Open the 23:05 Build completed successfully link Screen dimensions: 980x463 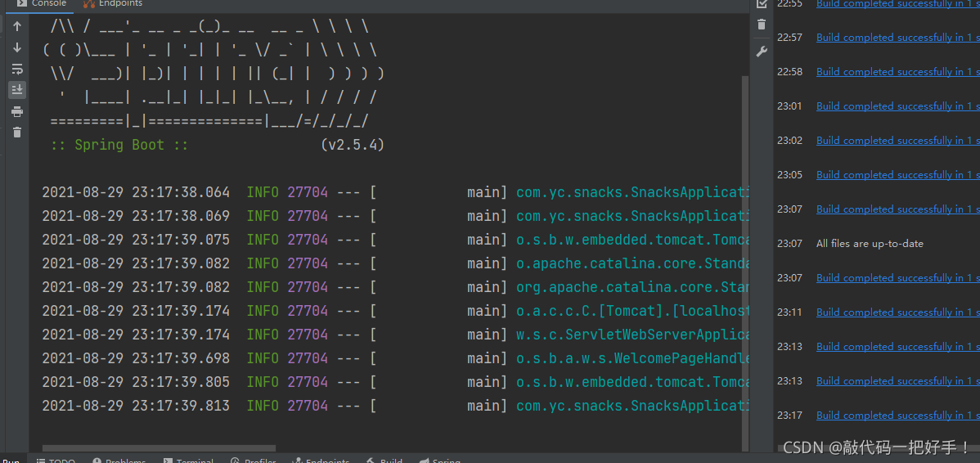click(898, 175)
